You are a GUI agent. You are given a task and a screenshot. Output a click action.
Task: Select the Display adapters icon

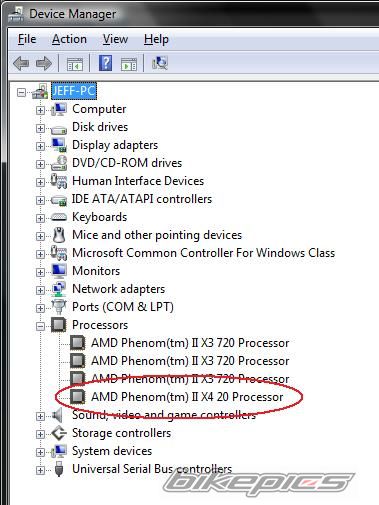59,145
